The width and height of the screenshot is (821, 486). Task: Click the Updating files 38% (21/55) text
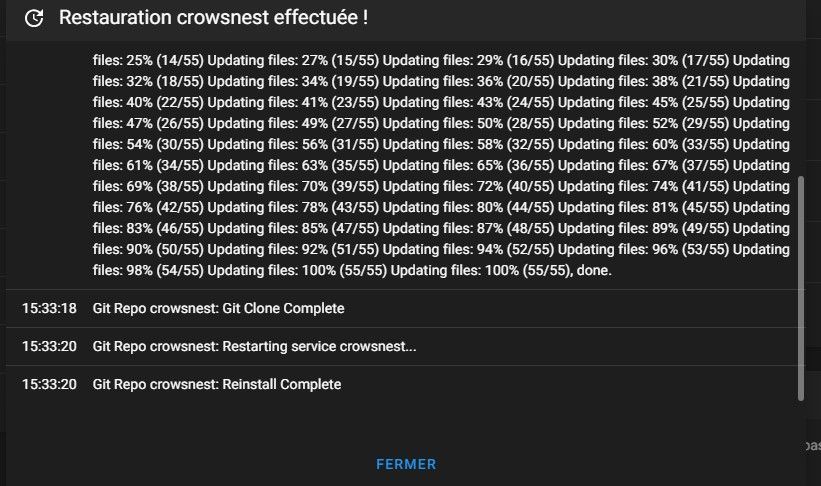tap(643, 82)
